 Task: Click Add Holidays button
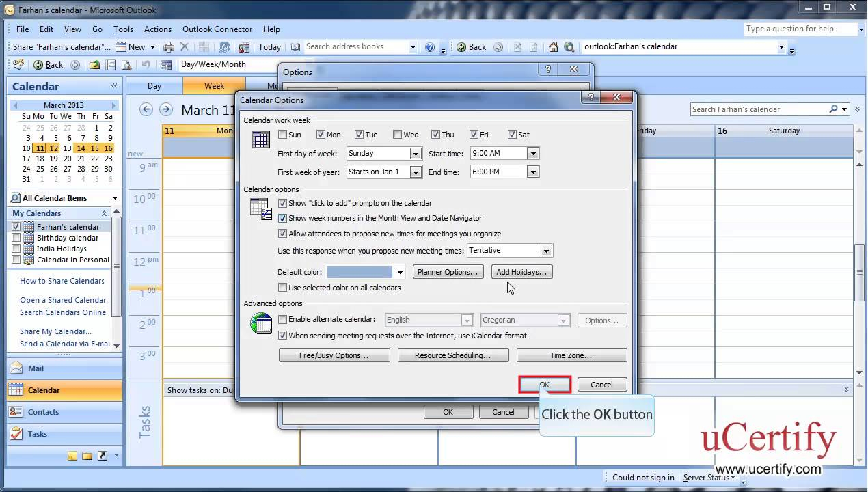(521, 272)
